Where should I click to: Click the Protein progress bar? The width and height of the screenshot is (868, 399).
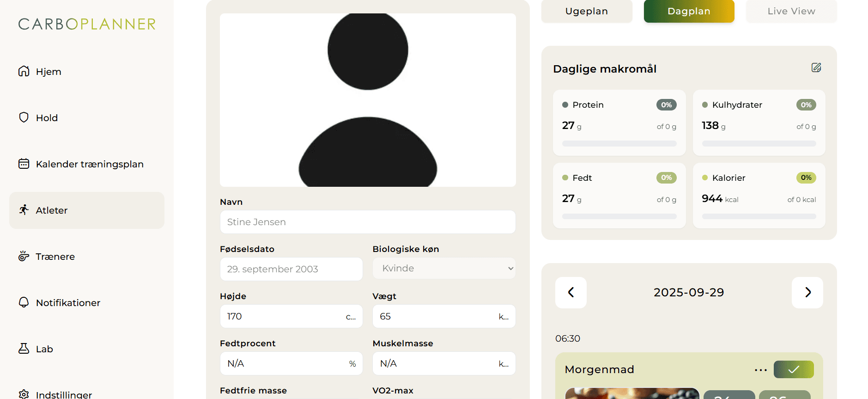coord(619,143)
